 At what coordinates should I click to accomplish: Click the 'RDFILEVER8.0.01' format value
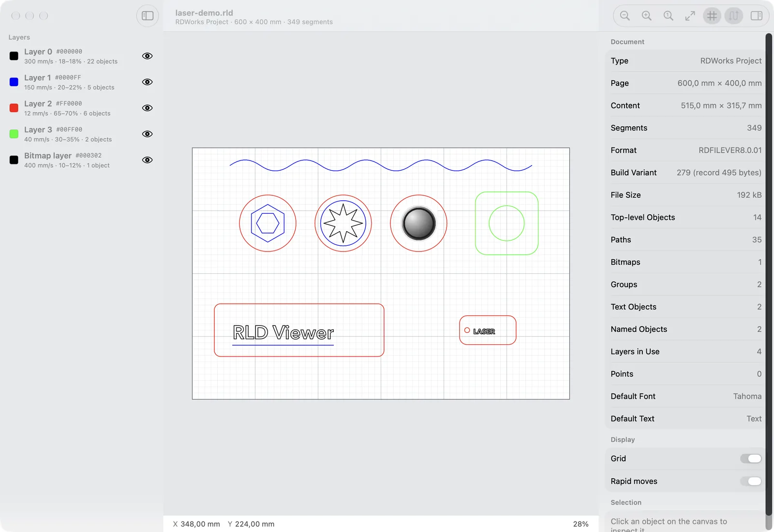click(x=730, y=150)
